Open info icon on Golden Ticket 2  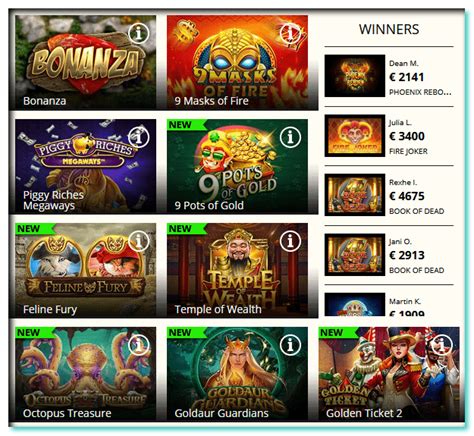[442, 345]
